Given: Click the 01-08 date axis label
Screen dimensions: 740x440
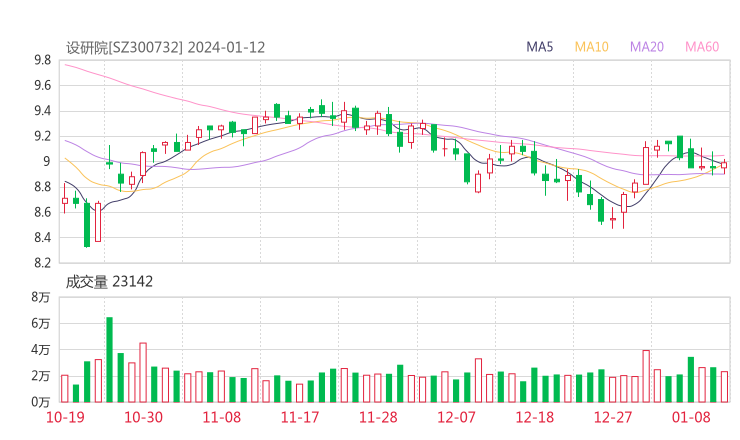Looking at the screenshot, I should 691,417.
